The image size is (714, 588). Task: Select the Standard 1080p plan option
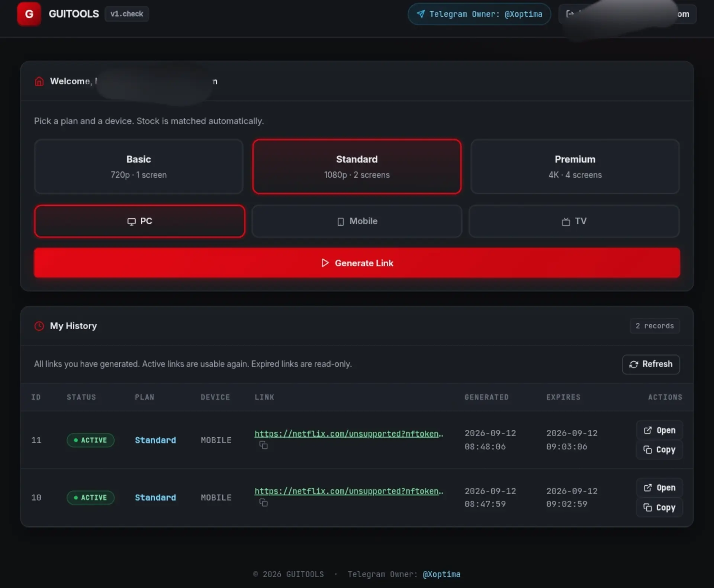click(x=357, y=167)
